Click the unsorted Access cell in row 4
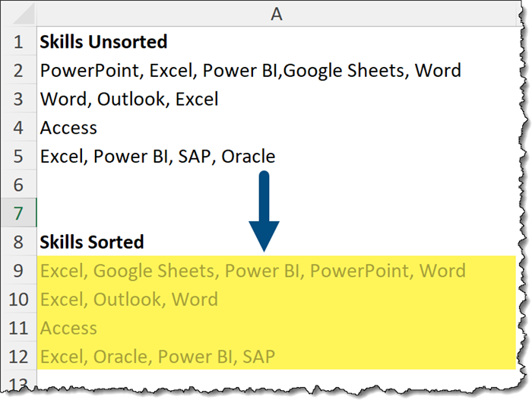Viewport: 532px width, 400px height. click(x=68, y=128)
